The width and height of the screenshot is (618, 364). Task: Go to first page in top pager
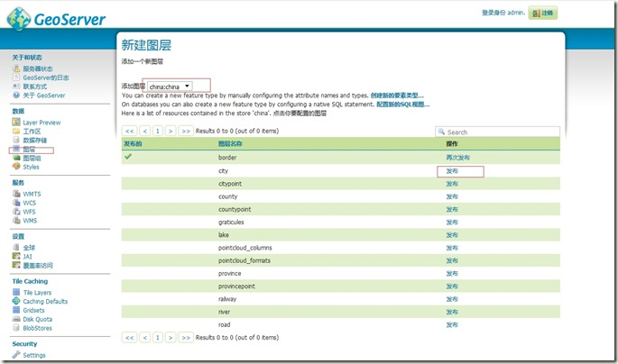click(x=130, y=131)
